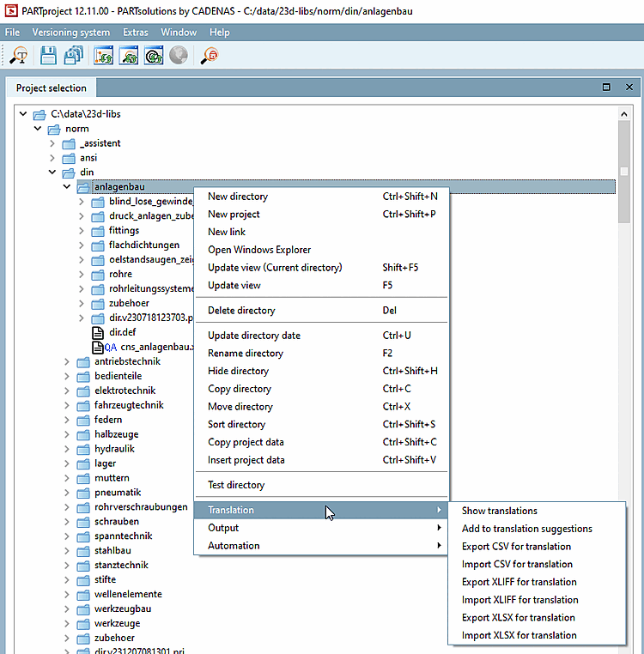The height and width of the screenshot is (654, 644).
Task: Open the Extras menu
Action: click(135, 32)
